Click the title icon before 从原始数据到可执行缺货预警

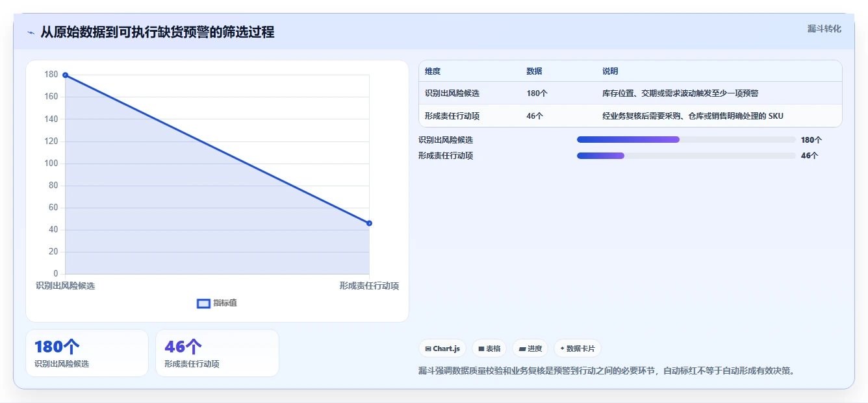coord(31,32)
